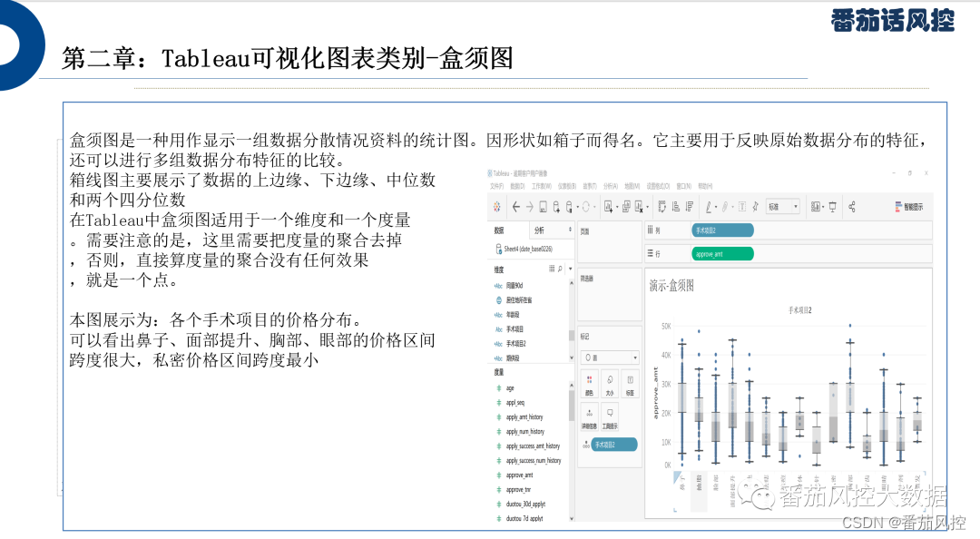The image size is (980, 539).
Task: Click the sort ascending icon
Action: pyautogui.click(x=676, y=206)
